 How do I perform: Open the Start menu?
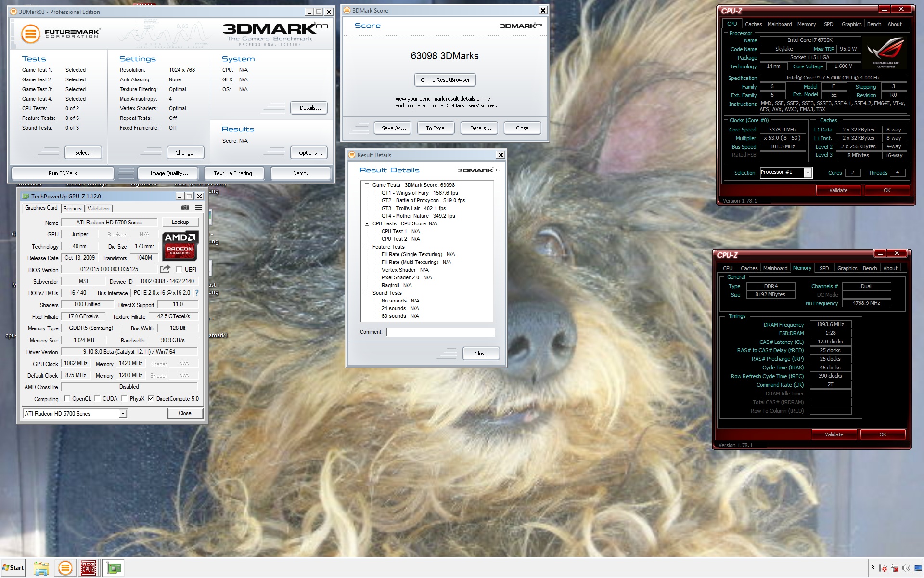pyautogui.click(x=13, y=567)
